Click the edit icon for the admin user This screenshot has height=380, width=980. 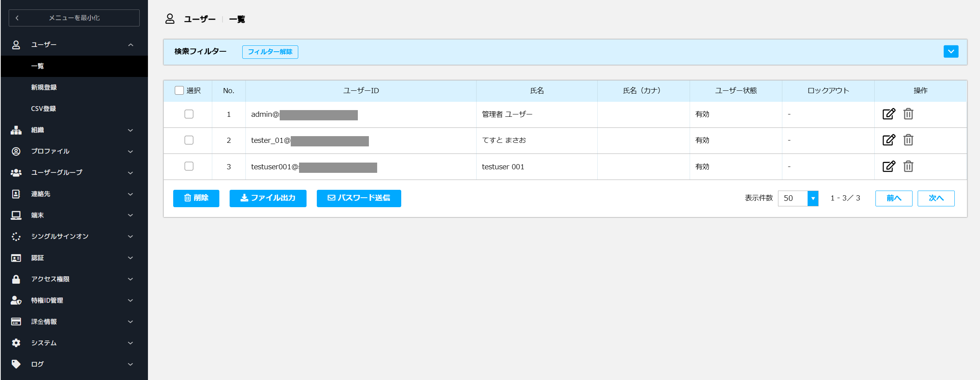click(889, 114)
